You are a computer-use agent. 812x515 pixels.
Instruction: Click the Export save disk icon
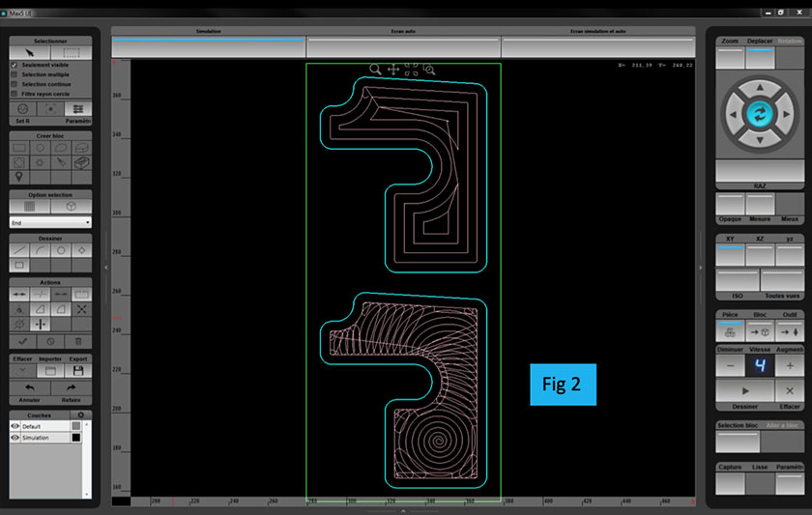click(x=77, y=370)
